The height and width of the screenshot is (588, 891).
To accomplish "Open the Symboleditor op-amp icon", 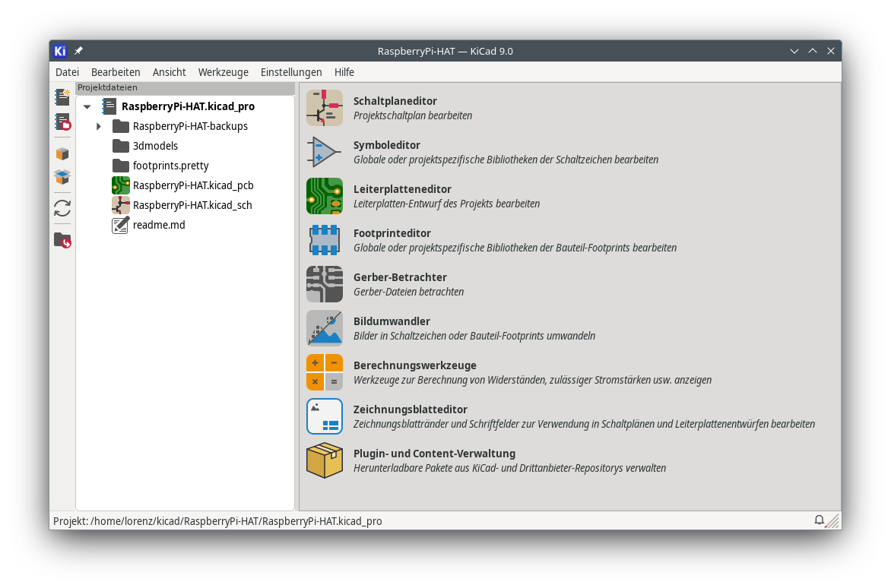I will point(325,152).
